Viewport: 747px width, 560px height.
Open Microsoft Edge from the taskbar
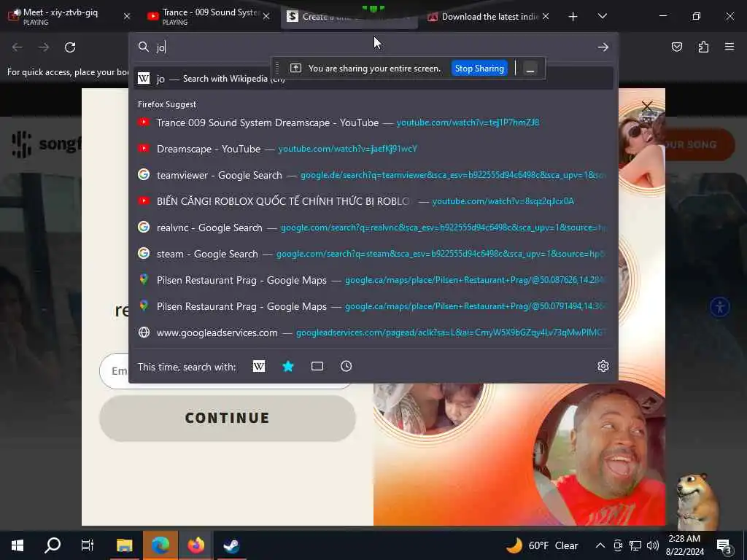click(x=160, y=545)
